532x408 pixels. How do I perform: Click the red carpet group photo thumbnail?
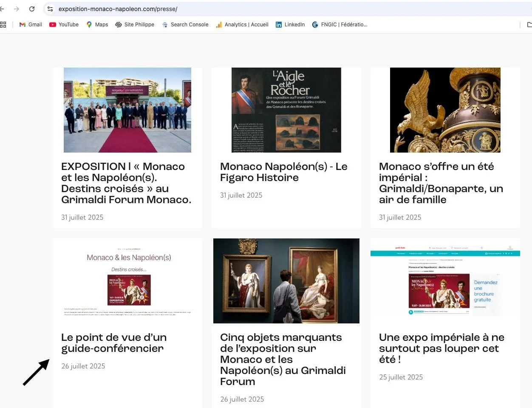pos(127,110)
